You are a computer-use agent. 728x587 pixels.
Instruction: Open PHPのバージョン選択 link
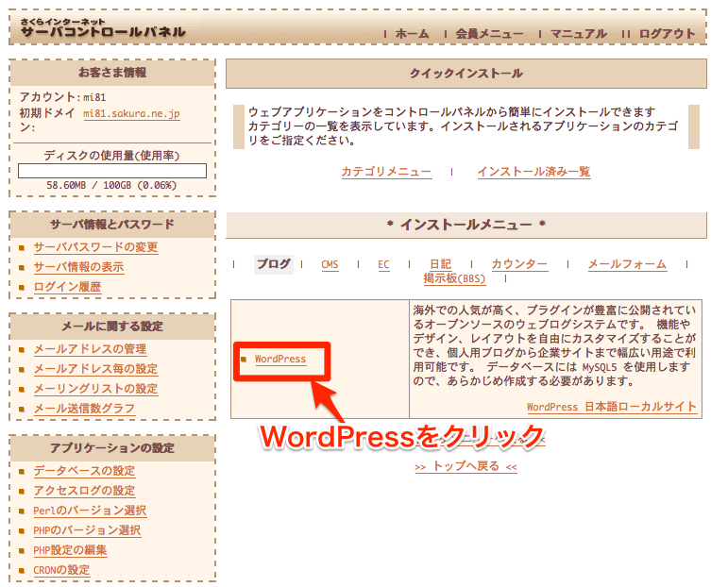[87, 530]
